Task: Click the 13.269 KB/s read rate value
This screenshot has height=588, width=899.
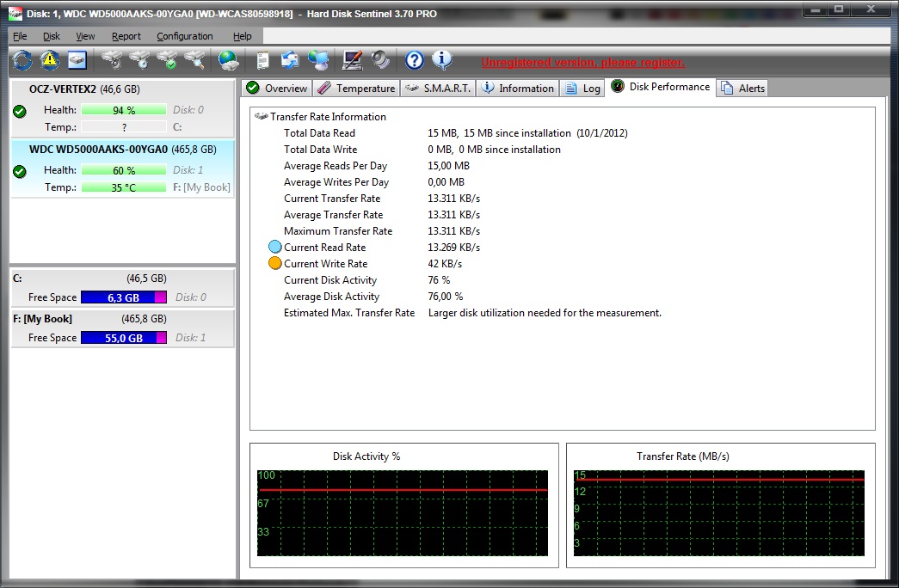Action: (454, 248)
